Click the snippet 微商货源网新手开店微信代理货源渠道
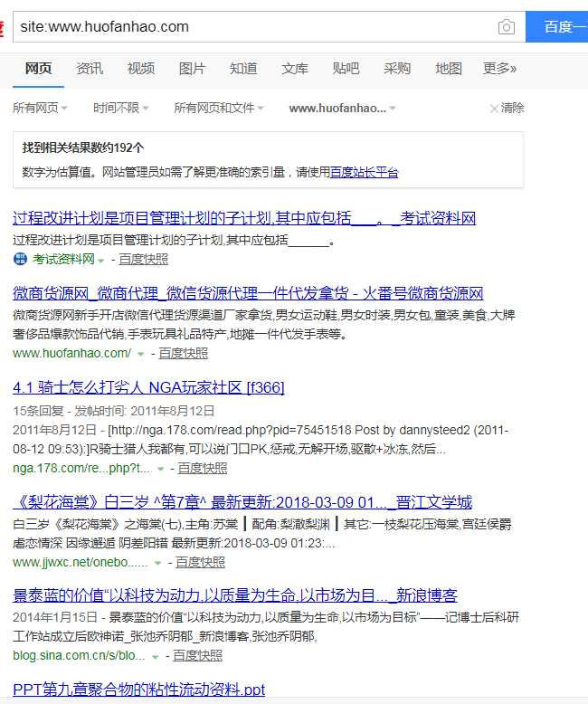 pos(264,325)
